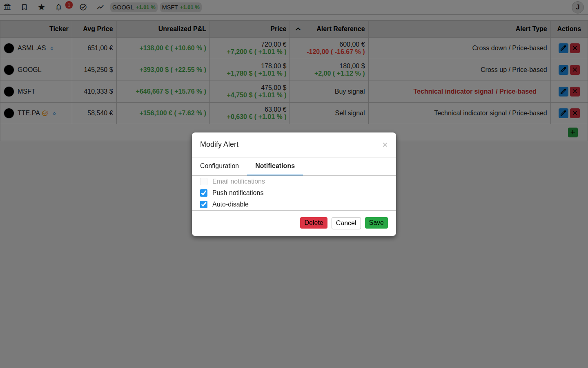This screenshot has height=368, width=588.
Task: Click the J user avatar
Action: [x=578, y=7]
